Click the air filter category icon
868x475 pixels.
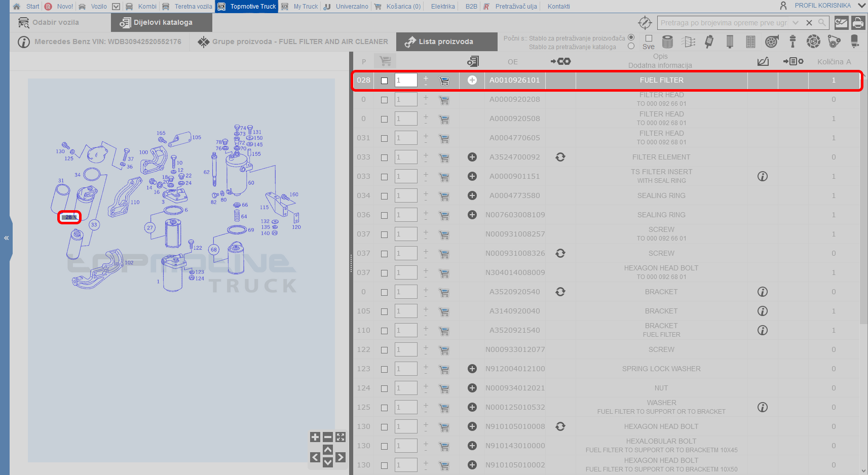tap(689, 42)
